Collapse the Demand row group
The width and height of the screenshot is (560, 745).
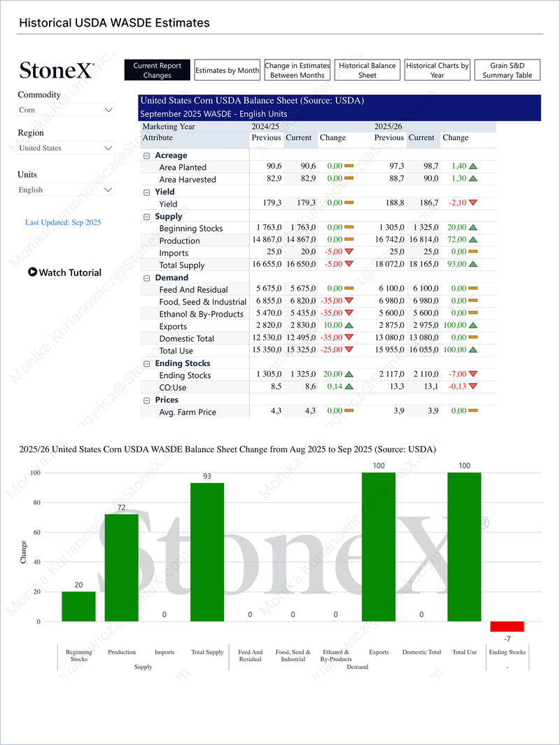coord(147,277)
